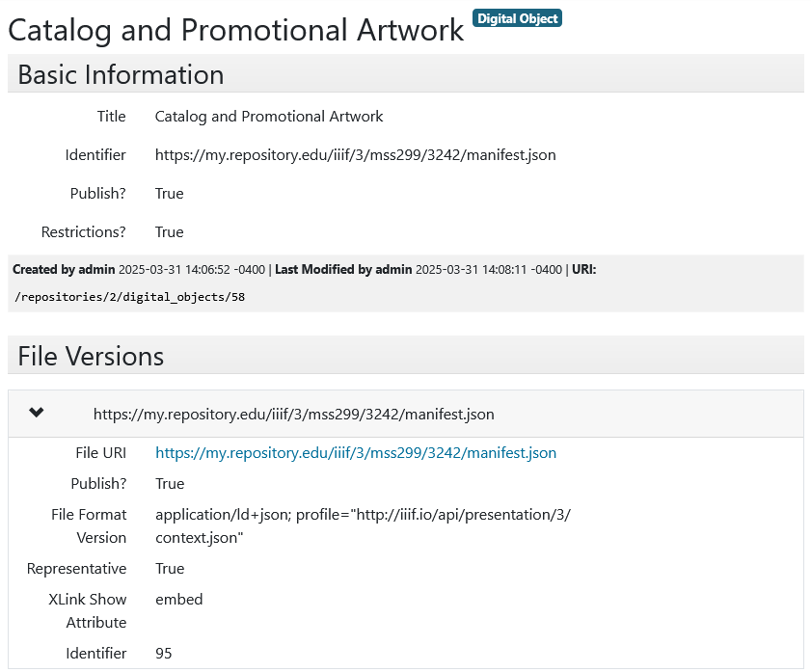This screenshot has height=672, width=811.
Task: Select the Identifier 95 value
Action: pos(163,653)
